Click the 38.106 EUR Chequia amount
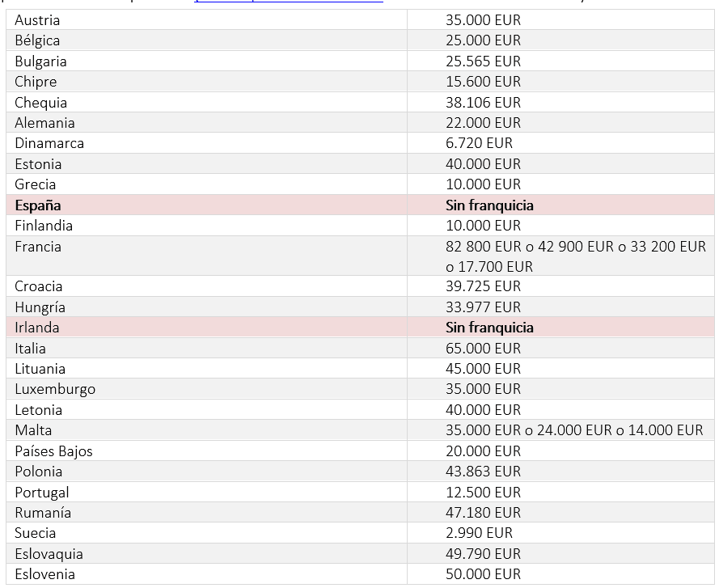719x588 pixels. [x=483, y=103]
